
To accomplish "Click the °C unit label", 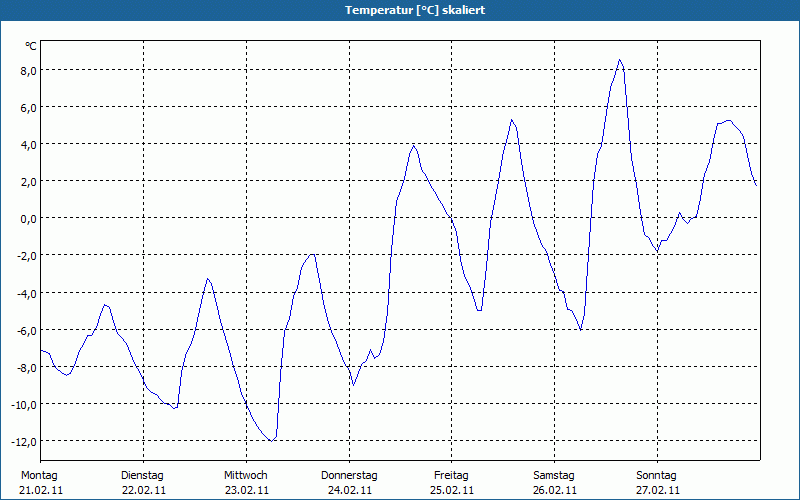I will coord(31,46).
